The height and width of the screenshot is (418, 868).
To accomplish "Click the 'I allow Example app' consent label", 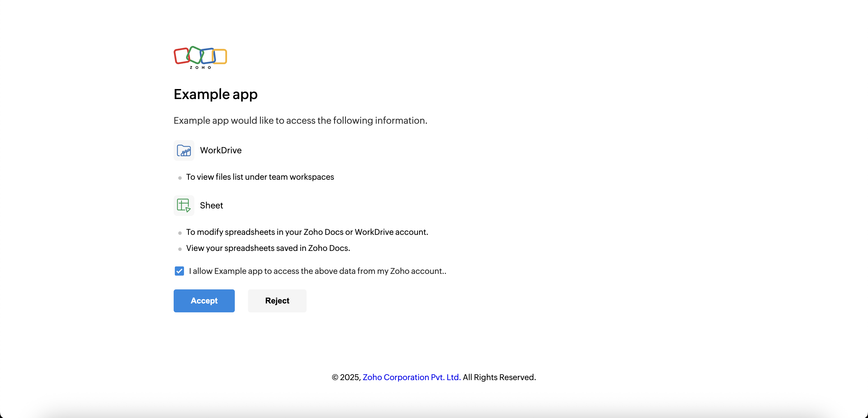I will (317, 271).
